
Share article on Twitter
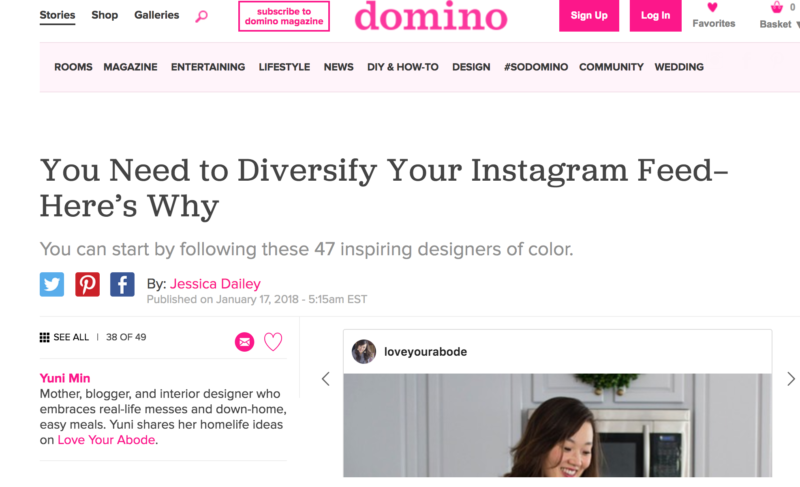(52, 284)
